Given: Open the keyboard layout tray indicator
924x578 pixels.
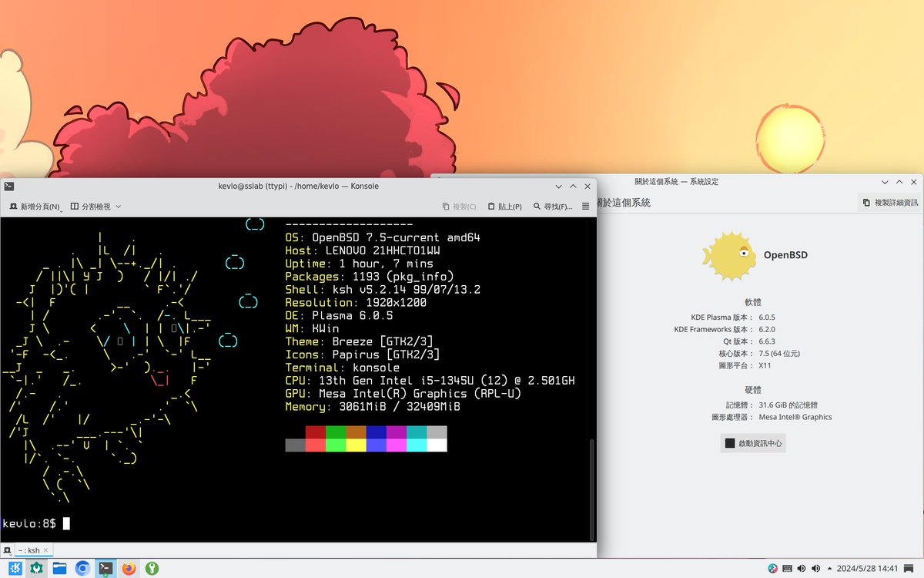Looking at the screenshot, I should point(787,569).
